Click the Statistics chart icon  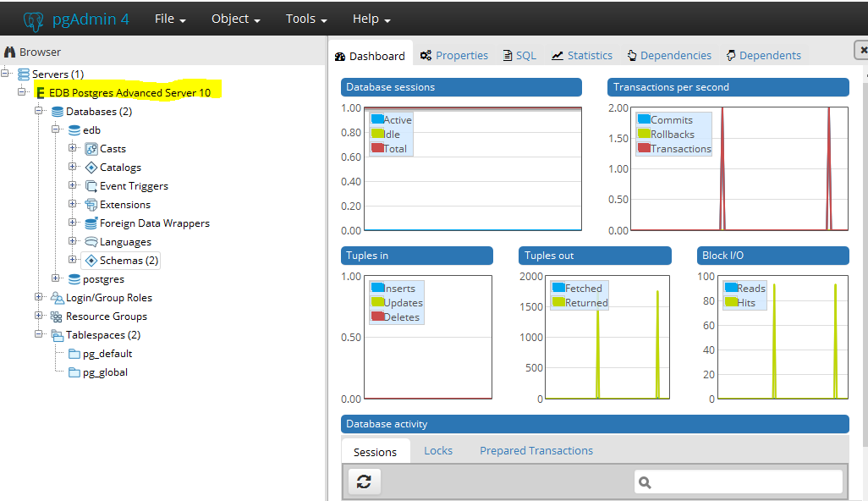point(558,55)
